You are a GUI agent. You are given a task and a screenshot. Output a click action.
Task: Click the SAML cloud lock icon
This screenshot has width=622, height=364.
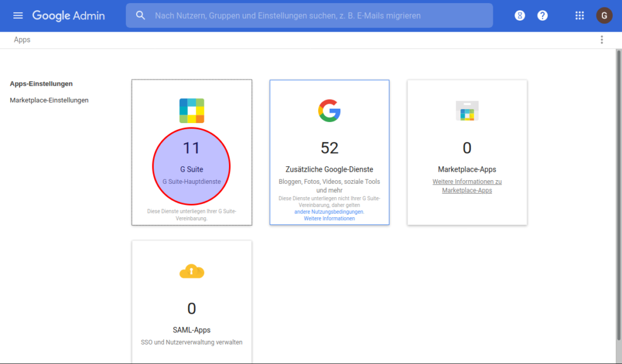(191, 271)
